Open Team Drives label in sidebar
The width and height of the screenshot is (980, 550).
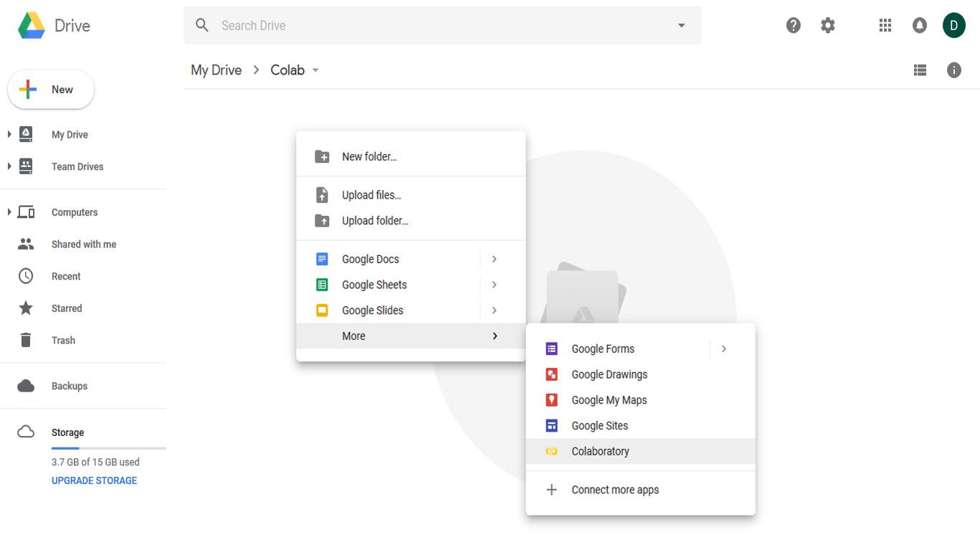pos(77,166)
